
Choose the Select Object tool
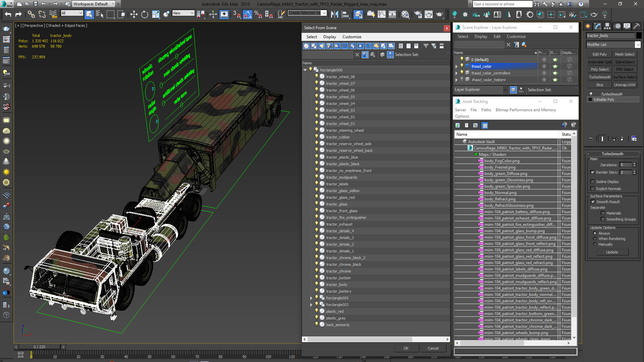point(89,14)
